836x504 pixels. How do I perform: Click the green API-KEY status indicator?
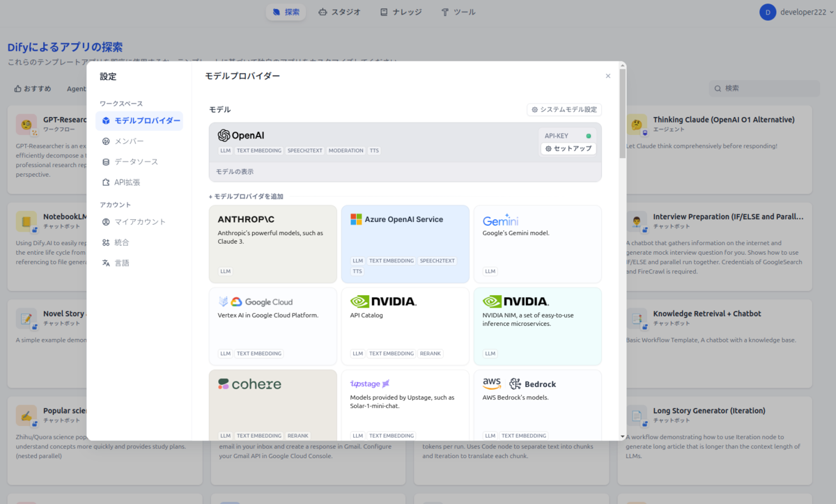point(589,136)
